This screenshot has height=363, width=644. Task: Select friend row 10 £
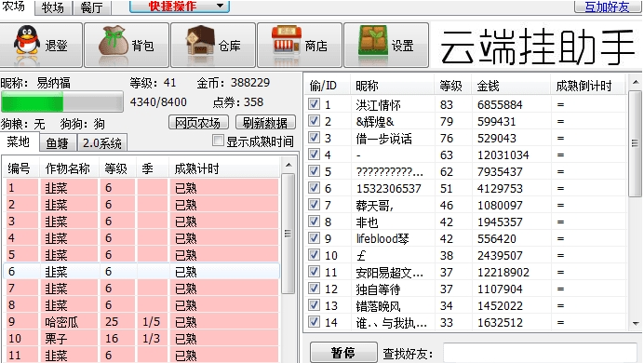466,255
